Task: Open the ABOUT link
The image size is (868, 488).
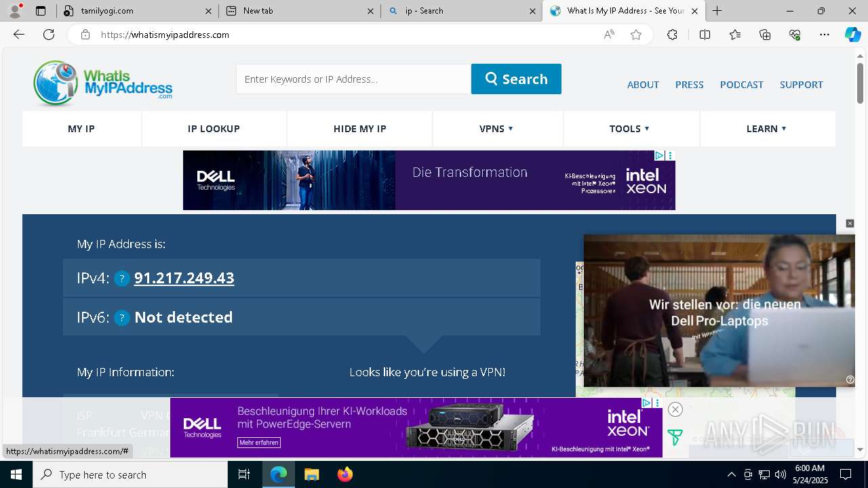Action: point(643,85)
